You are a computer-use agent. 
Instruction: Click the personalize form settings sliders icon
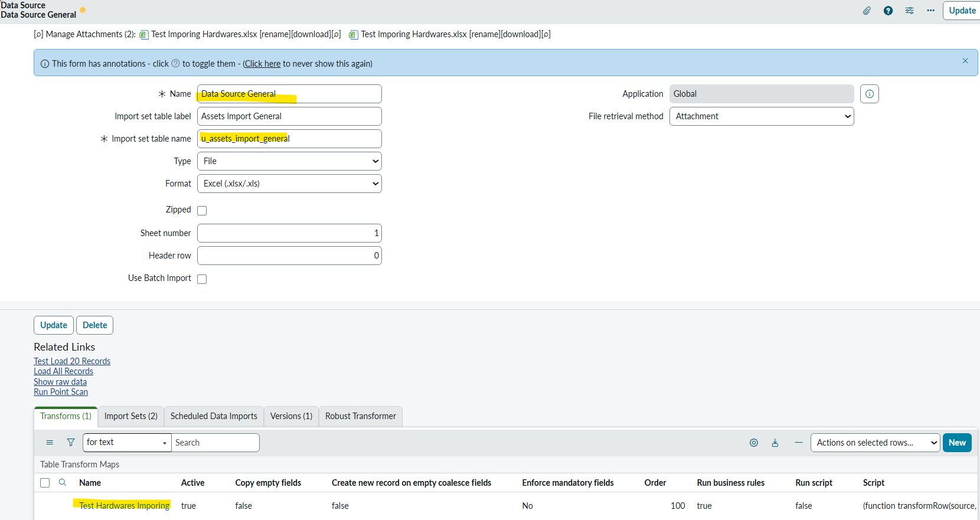[909, 11]
